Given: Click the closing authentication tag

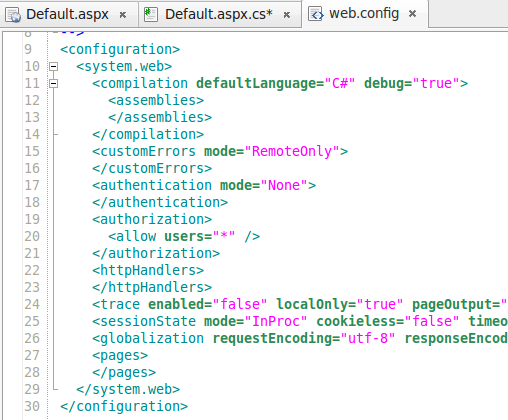Looking at the screenshot, I should pyautogui.click(x=160, y=202).
